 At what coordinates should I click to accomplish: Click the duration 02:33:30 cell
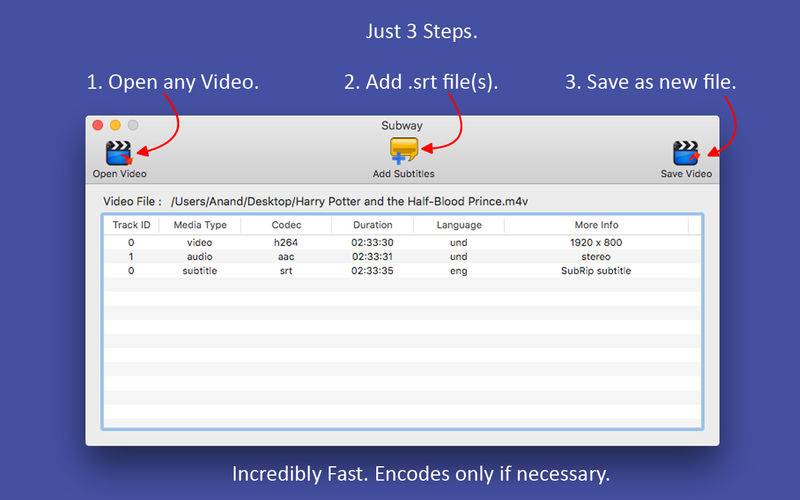(x=372, y=242)
